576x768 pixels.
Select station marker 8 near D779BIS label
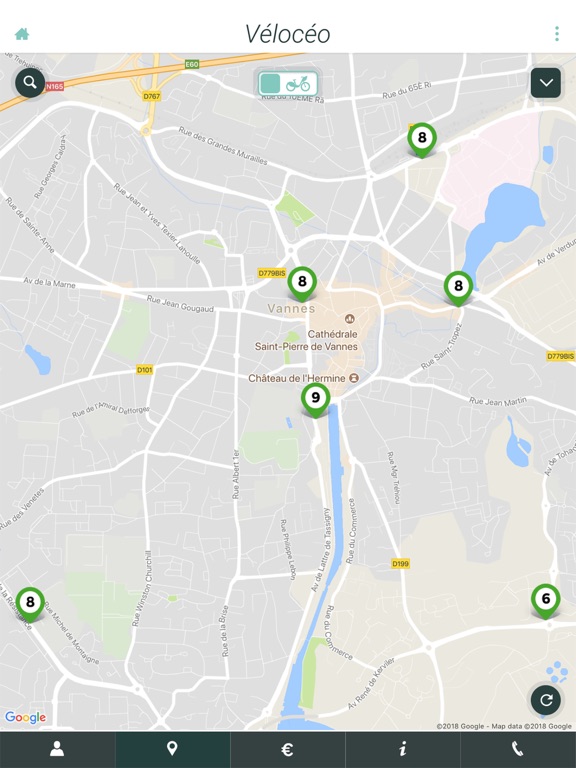click(302, 283)
